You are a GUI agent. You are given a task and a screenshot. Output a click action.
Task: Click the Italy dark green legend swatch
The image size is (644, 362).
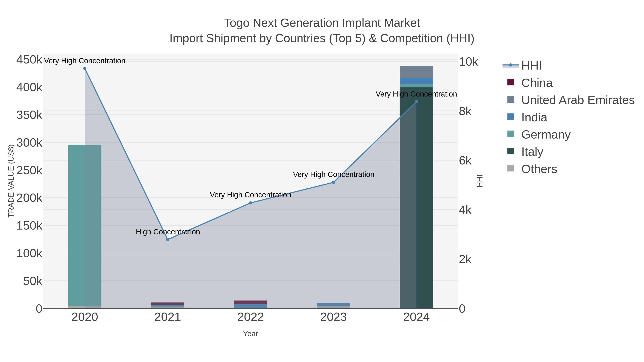[x=511, y=151]
